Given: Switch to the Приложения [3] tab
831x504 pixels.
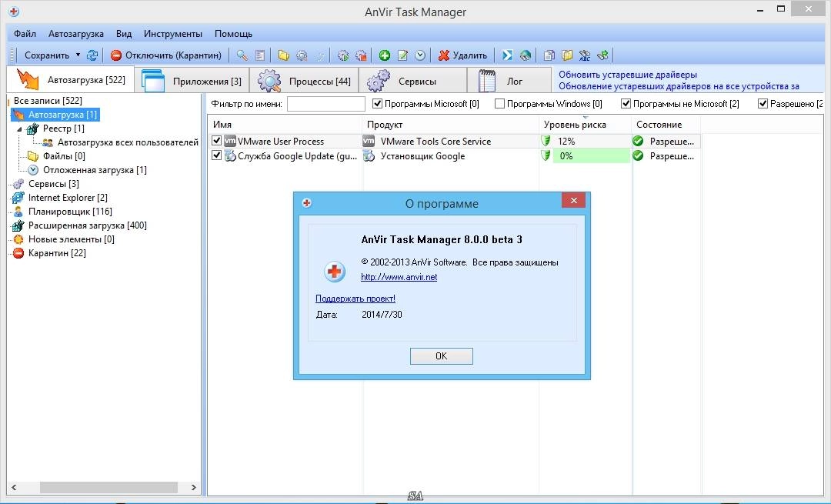Looking at the screenshot, I should [192, 81].
